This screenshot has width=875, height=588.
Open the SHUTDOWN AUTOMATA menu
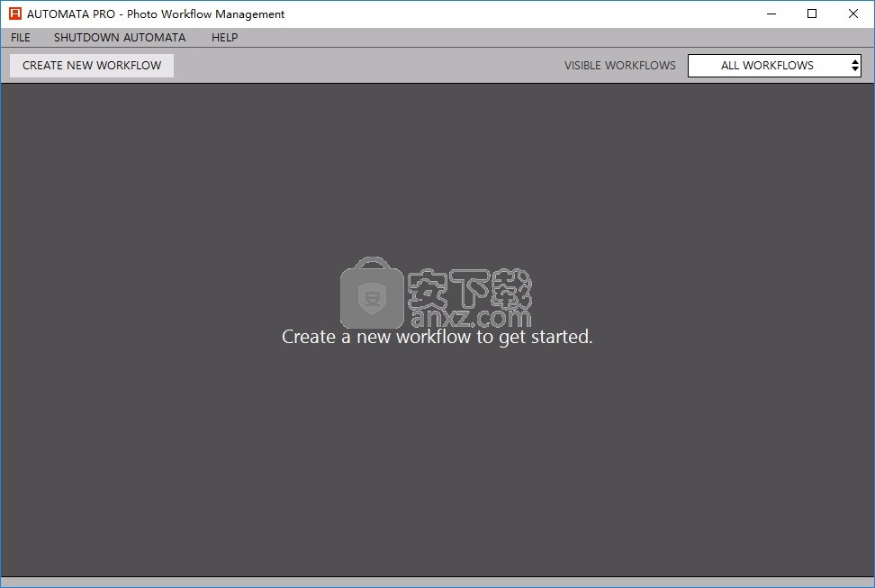[120, 38]
